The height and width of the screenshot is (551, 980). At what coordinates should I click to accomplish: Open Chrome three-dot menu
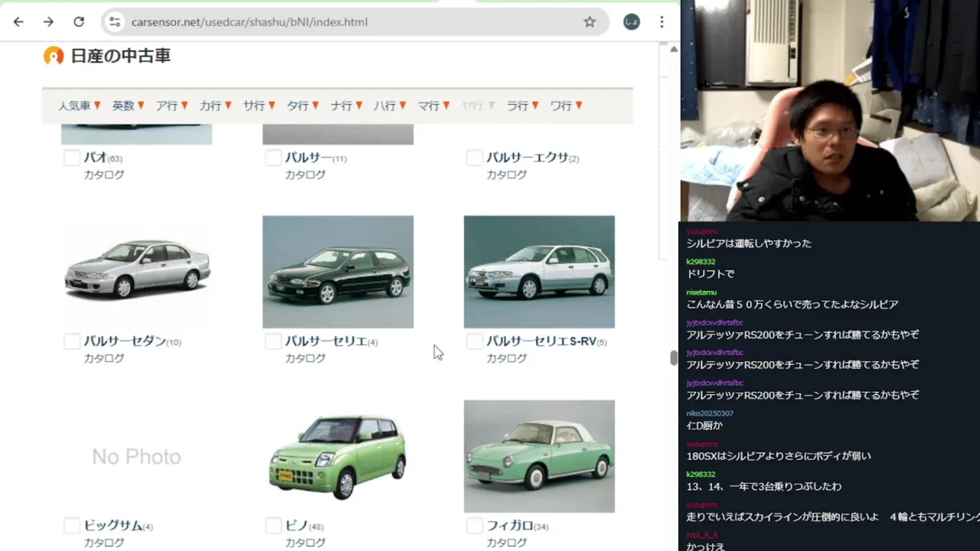point(661,22)
